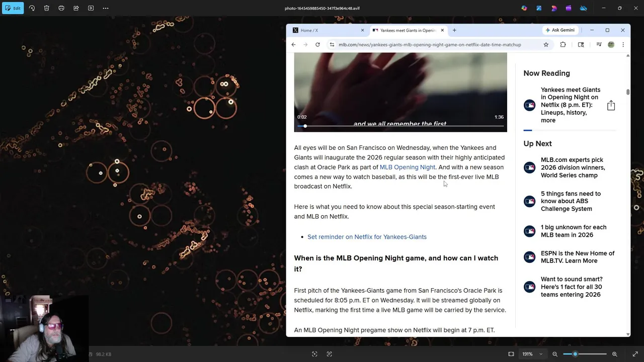Select the Yankees meet Giants browser tab
The width and height of the screenshot is (644, 362).
point(409,30)
